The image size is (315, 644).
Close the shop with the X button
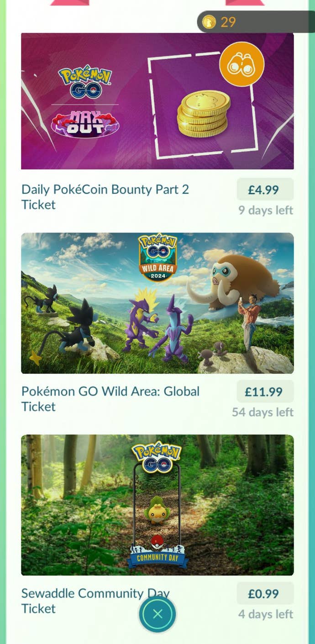(x=157, y=614)
